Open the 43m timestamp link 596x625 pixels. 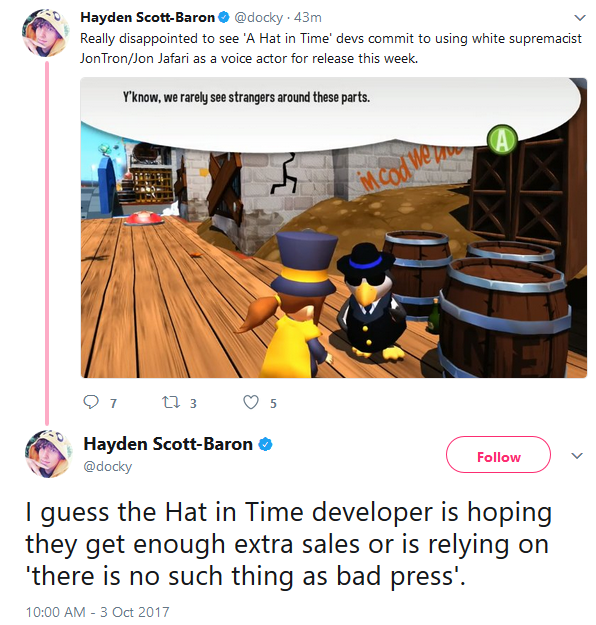[307, 18]
